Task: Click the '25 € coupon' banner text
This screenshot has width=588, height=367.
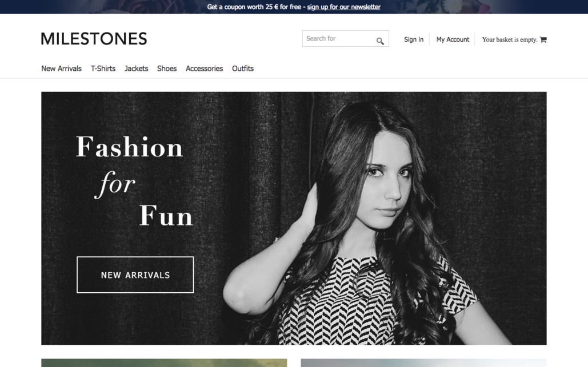Action: pyautogui.click(x=254, y=7)
